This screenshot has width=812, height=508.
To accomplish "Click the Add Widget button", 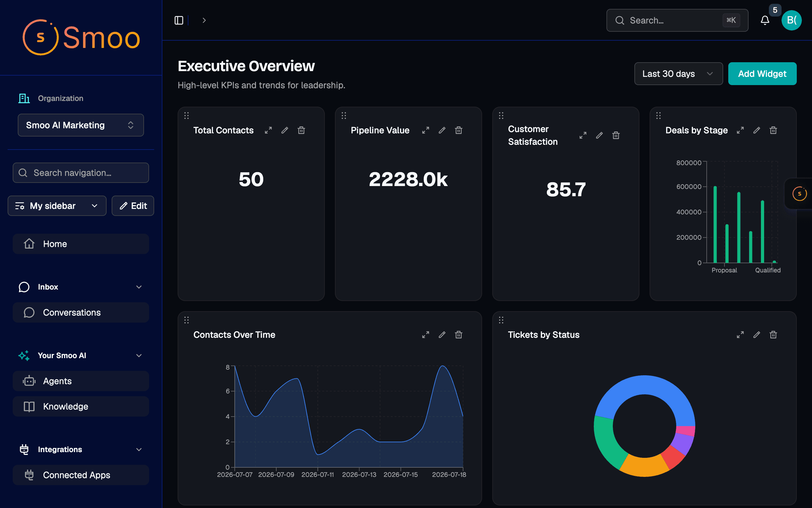I will click(762, 74).
